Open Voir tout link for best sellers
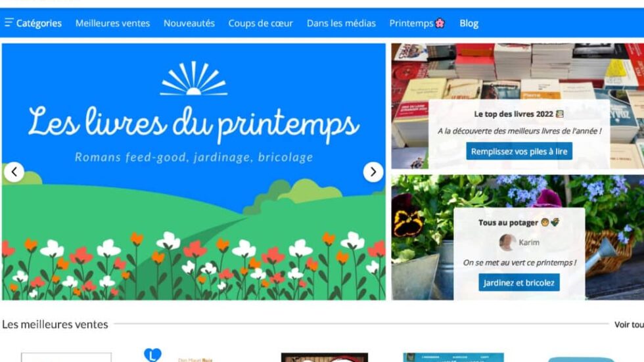Screen dimensions: 644x362 pos(629,325)
